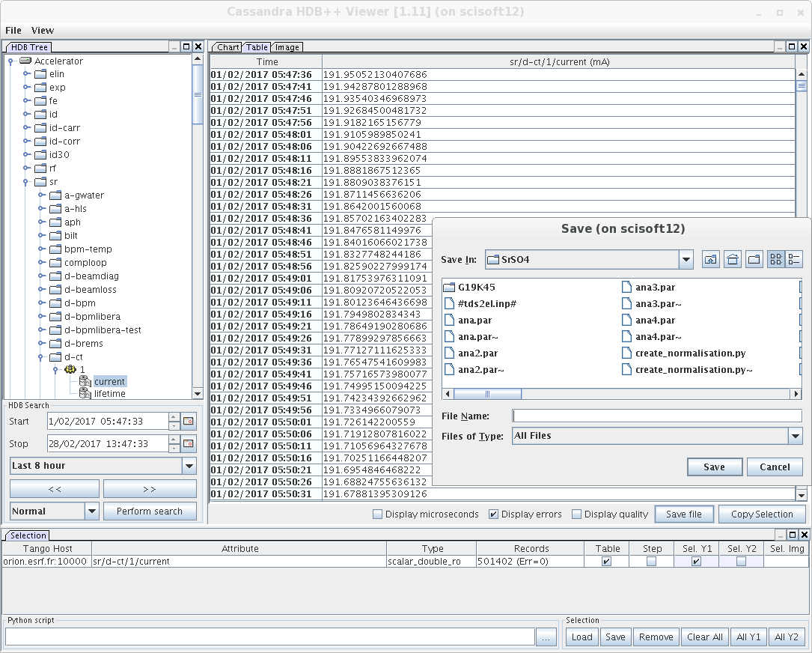Uncheck the Display errors checkbox
812x653 pixels.
click(493, 514)
